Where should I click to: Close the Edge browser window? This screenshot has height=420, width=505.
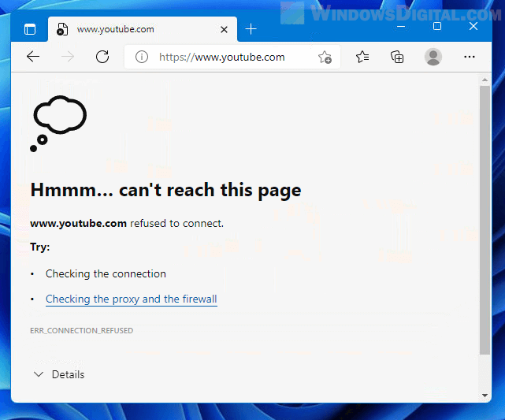coord(473,26)
